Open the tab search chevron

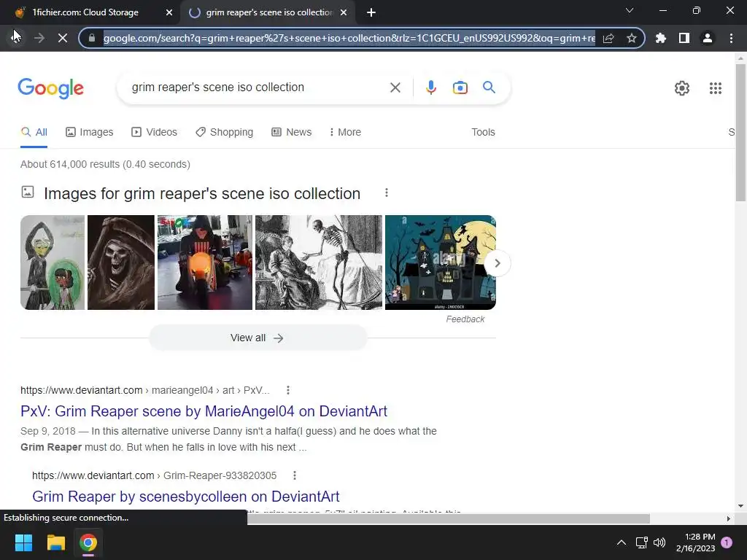point(630,10)
